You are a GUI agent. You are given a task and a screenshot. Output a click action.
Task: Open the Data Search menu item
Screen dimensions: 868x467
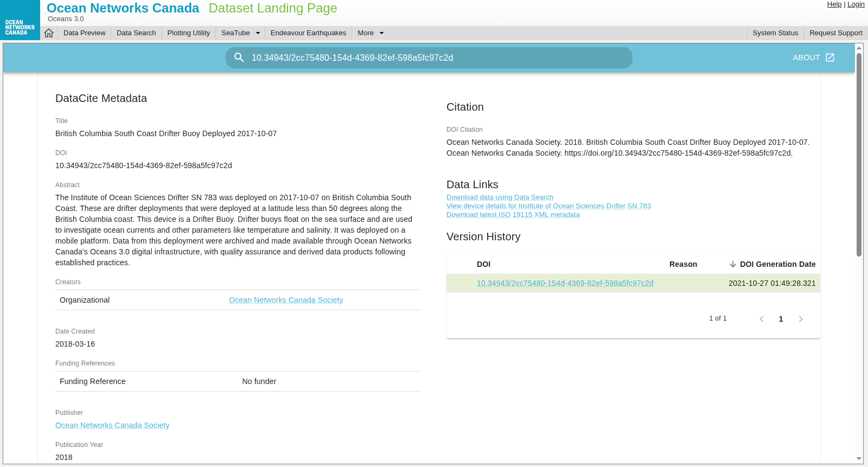click(136, 33)
